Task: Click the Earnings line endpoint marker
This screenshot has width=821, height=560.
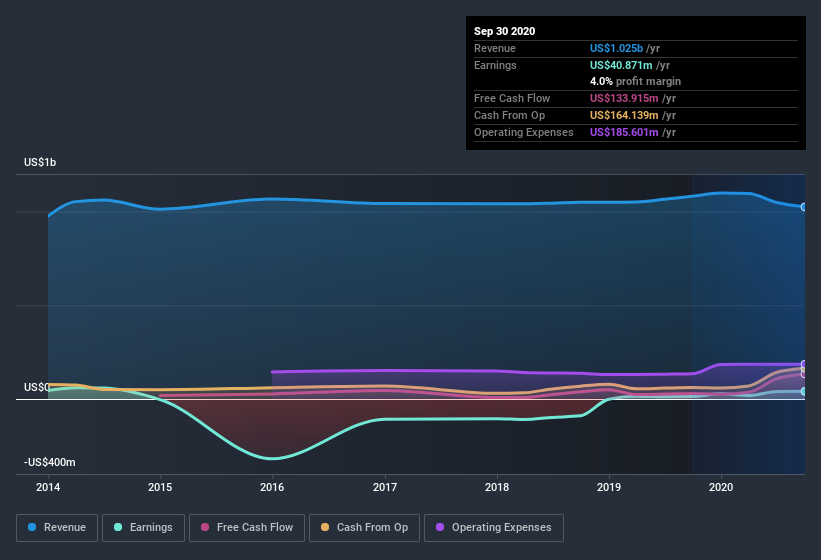Action: [x=804, y=391]
